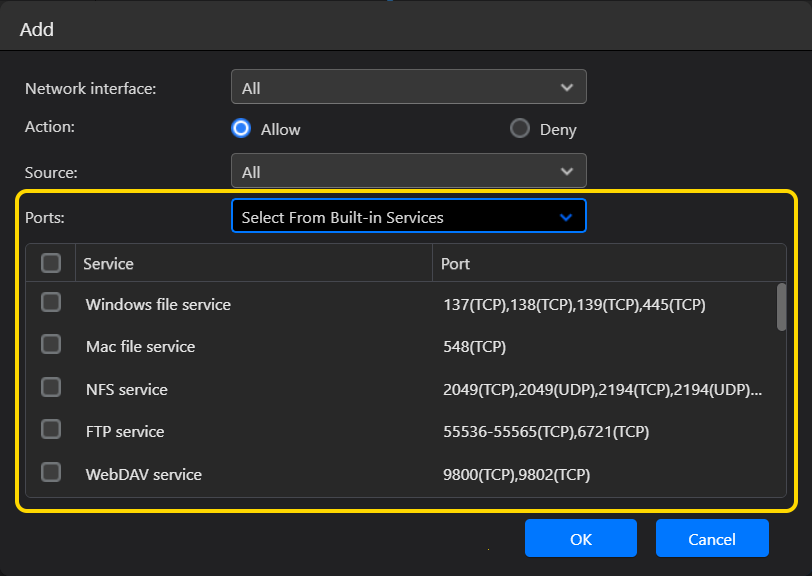The height and width of the screenshot is (576, 812).
Task: Check the Windows file service checkbox
Action: pyautogui.click(x=51, y=303)
